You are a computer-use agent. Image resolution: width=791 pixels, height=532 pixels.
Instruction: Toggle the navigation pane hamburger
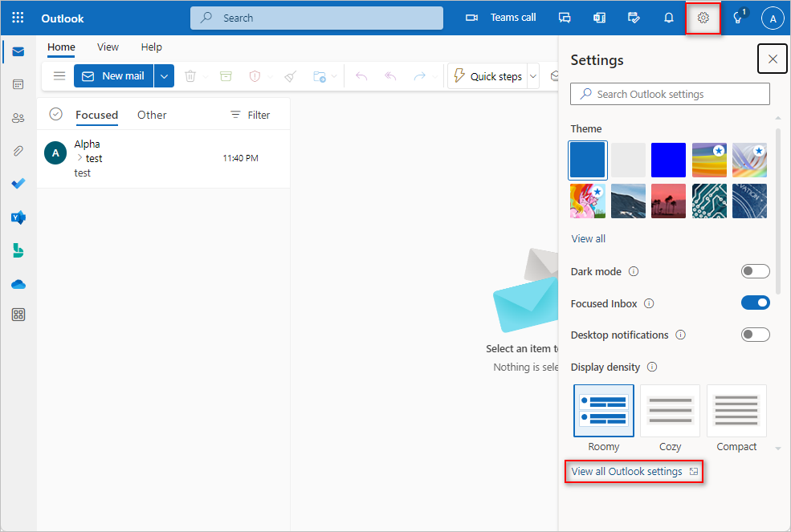click(59, 75)
